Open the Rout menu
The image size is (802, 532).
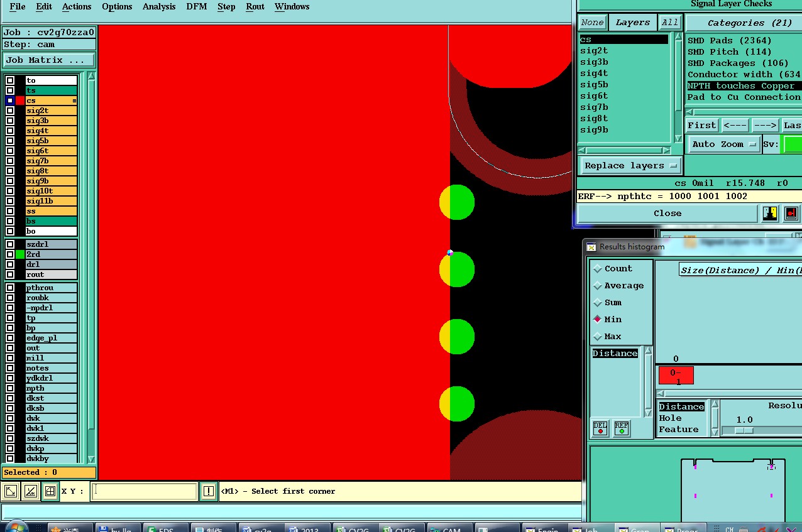point(255,7)
